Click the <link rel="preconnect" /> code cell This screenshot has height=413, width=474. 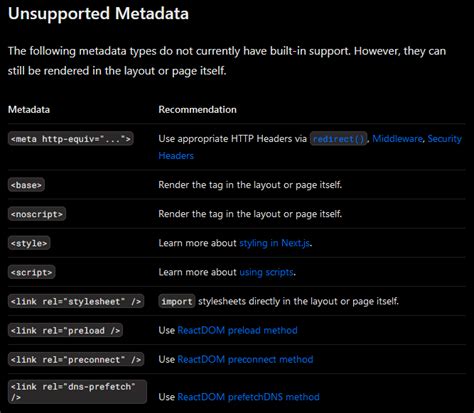tap(76, 359)
